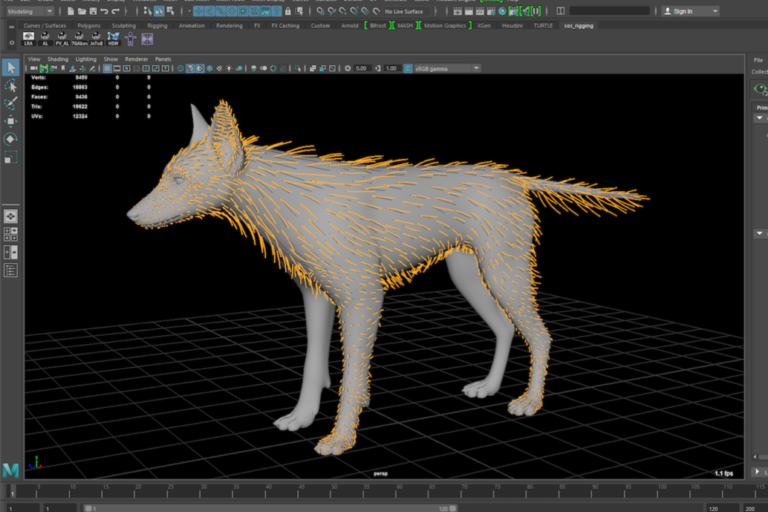Open the Sign In account dropdown
Image resolution: width=768 pixels, height=512 pixels.
point(715,11)
